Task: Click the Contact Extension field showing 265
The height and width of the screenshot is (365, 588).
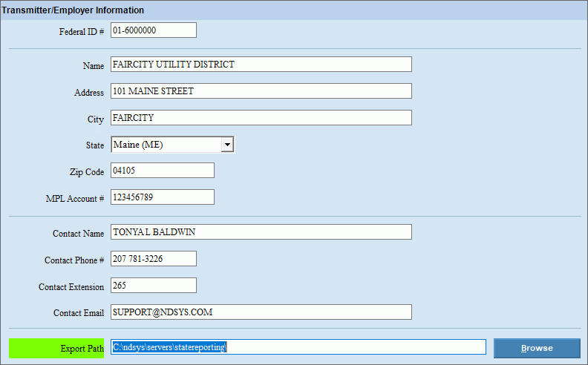Action: coord(153,286)
